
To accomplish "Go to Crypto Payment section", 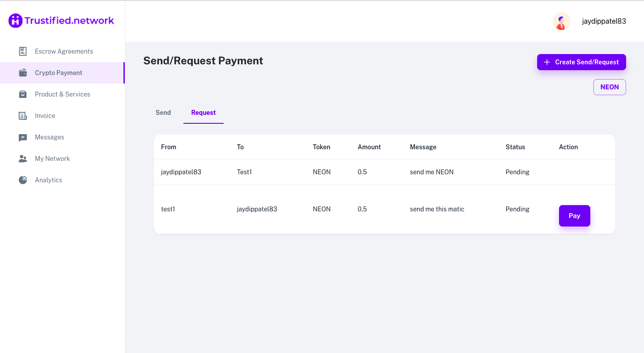I will 62,73.
